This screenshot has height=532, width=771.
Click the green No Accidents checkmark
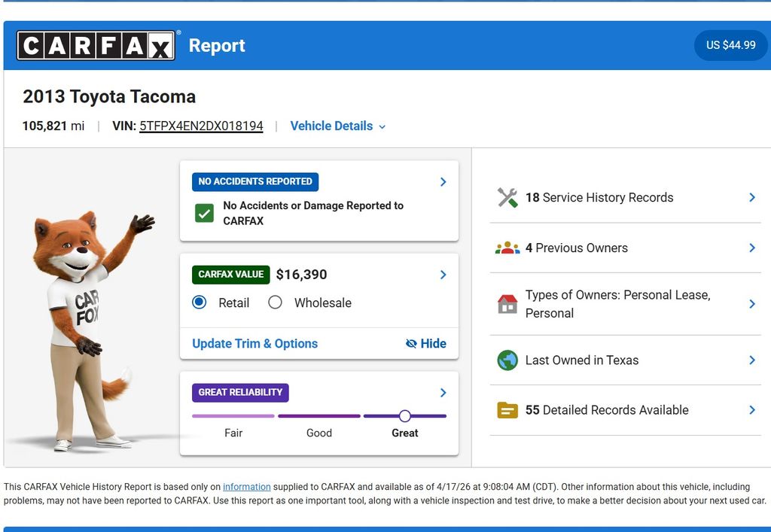click(204, 214)
